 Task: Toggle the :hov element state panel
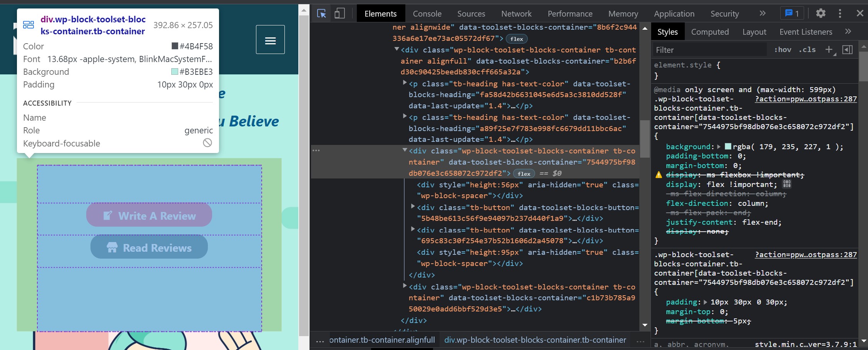tap(783, 50)
